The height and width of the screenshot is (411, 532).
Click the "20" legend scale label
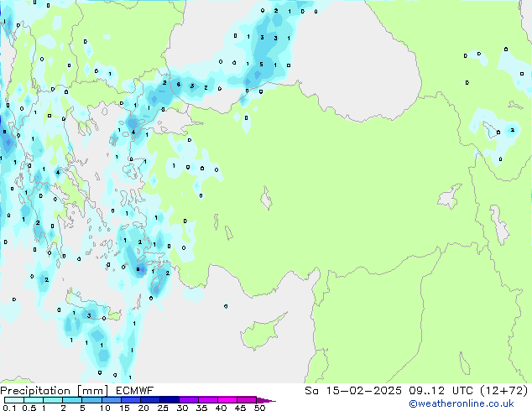point(143,408)
